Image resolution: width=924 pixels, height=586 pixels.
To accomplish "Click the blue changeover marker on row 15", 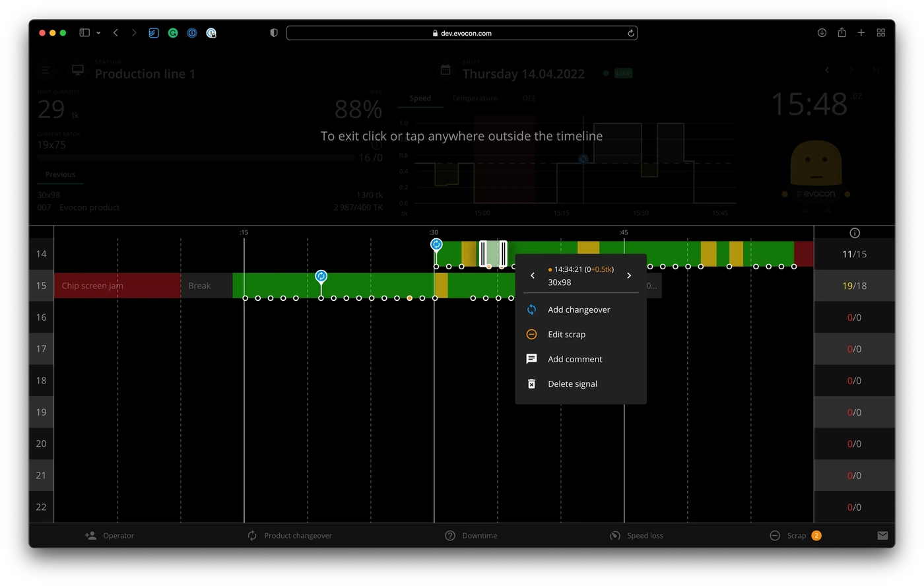I will pos(321,276).
